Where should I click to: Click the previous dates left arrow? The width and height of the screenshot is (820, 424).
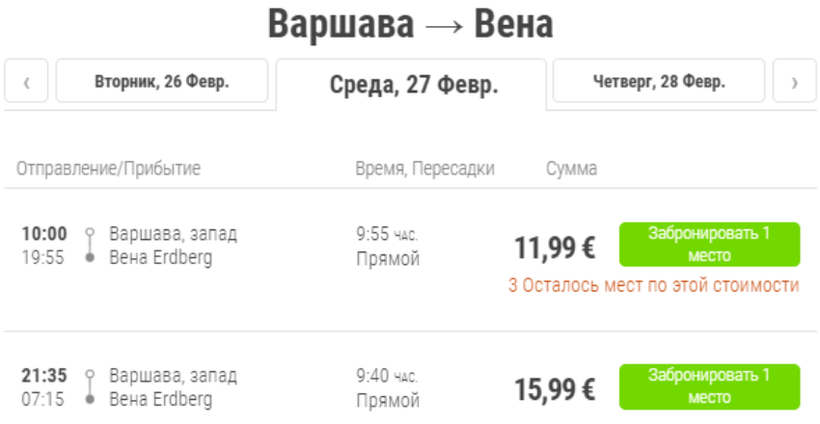point(27,82)
